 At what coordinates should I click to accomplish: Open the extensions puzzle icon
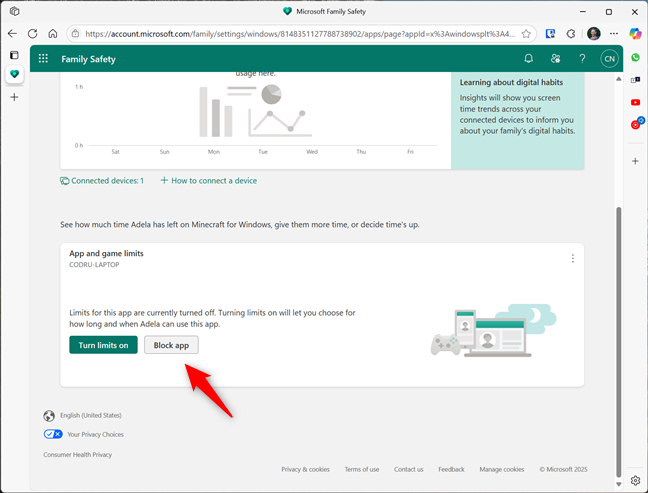(571, 34)
